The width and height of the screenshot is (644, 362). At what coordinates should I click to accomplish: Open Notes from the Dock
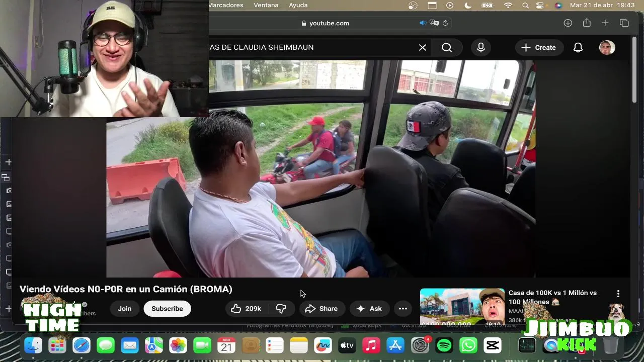coord(299,345)
